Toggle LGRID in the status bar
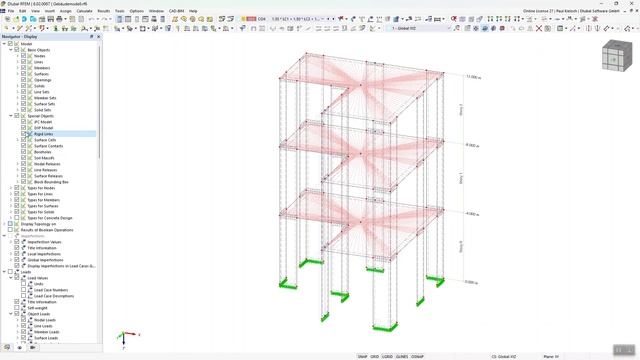The height and width of the screenshot is (360, 640). pos(387,357)
